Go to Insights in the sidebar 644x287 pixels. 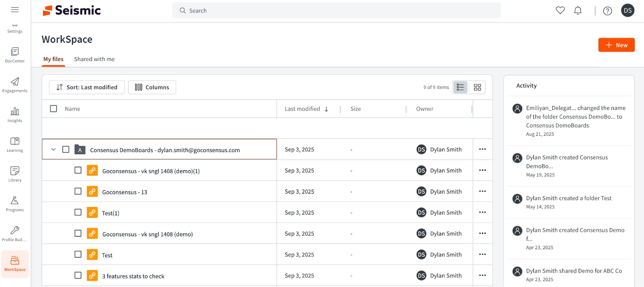(x=15, y=114)
